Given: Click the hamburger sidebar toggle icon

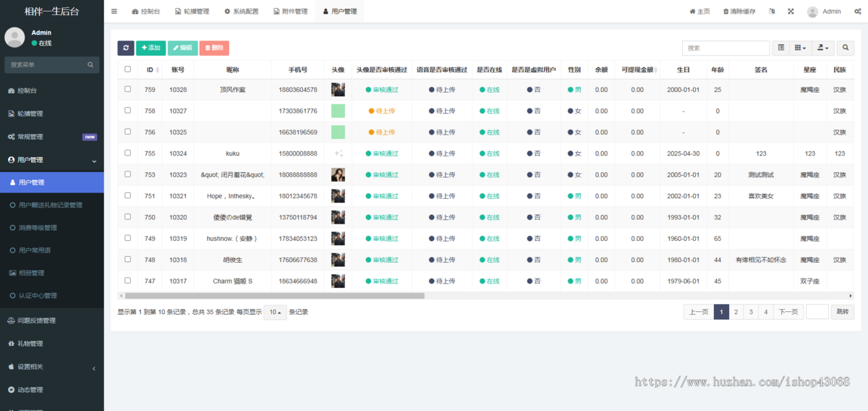Looking at the screenshot, I should (114, 12).
